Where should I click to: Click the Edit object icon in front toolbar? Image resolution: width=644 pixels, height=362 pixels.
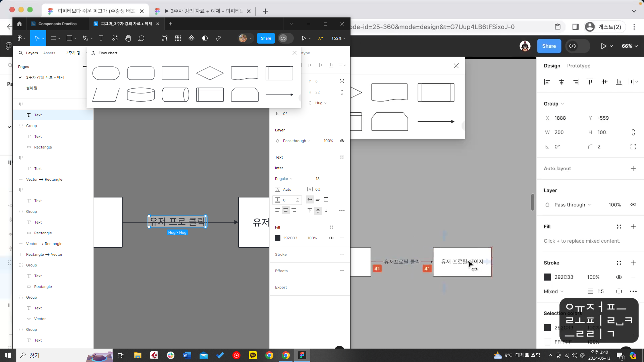pos(165,38)
